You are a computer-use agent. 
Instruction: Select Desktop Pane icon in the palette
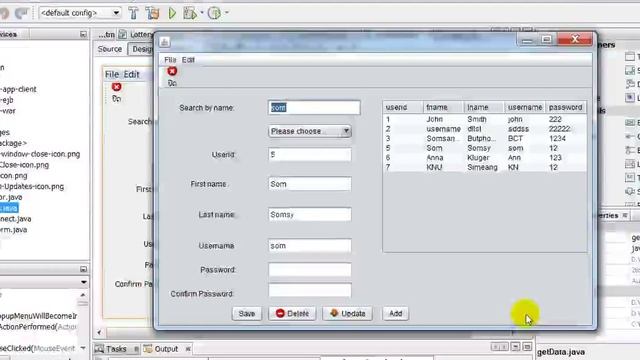coord(630,84)
